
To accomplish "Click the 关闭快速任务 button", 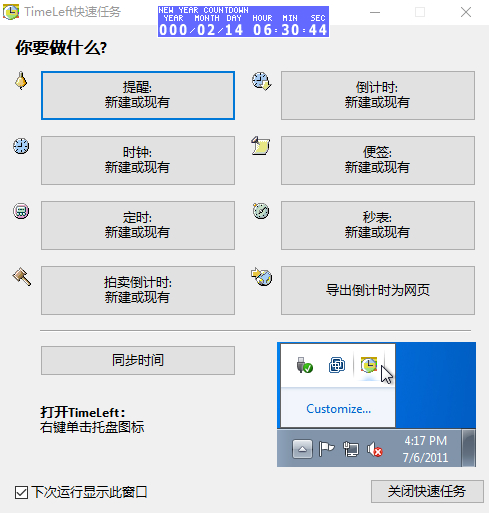I will 427,491.
